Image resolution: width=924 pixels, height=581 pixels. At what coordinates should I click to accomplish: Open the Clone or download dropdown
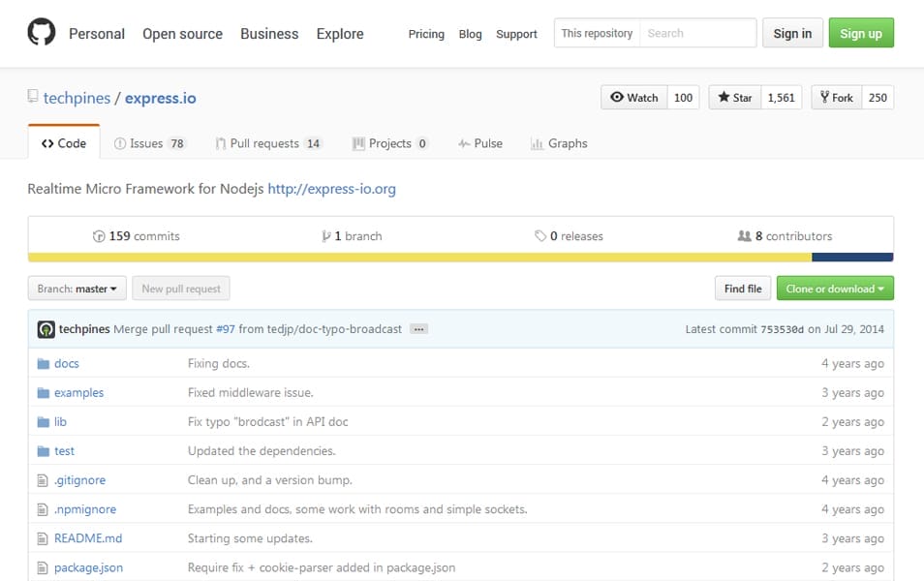click(x=835, y=289)
